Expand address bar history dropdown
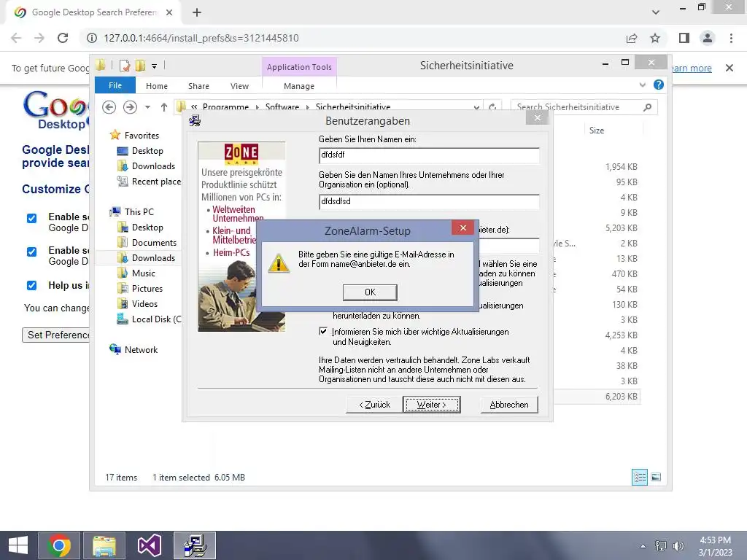This screenshot has width=747, height=560. (476, 107)
